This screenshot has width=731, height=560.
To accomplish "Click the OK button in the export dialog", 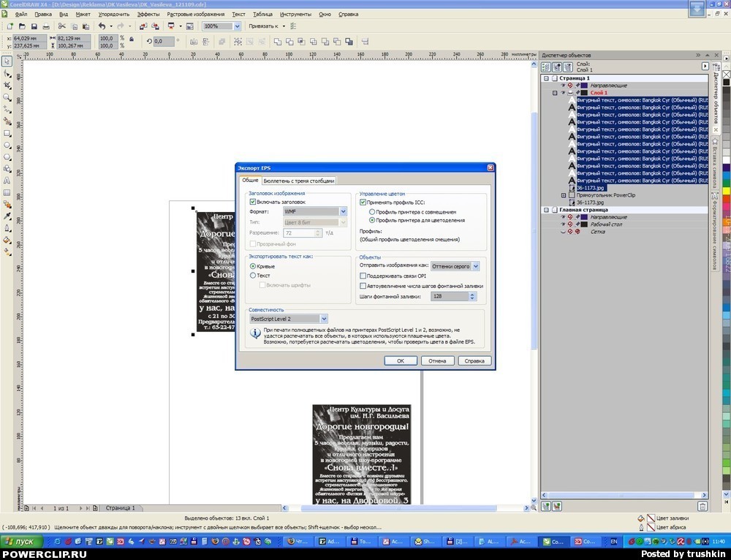I will click(x=401, y=360).
